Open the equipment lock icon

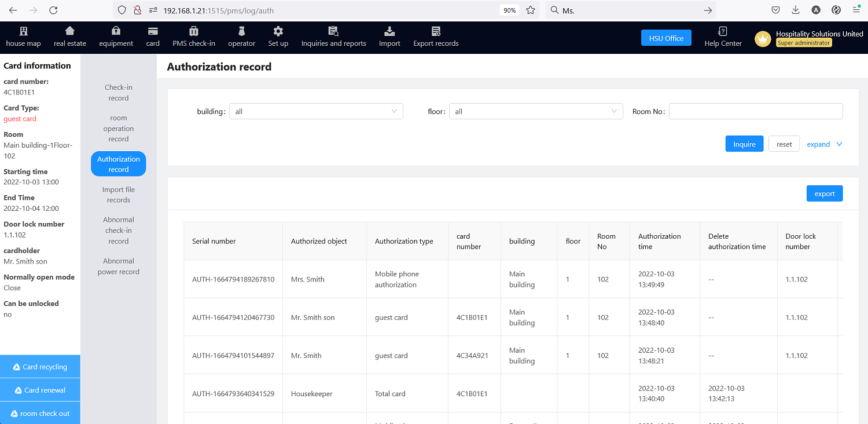pos(116,31)
